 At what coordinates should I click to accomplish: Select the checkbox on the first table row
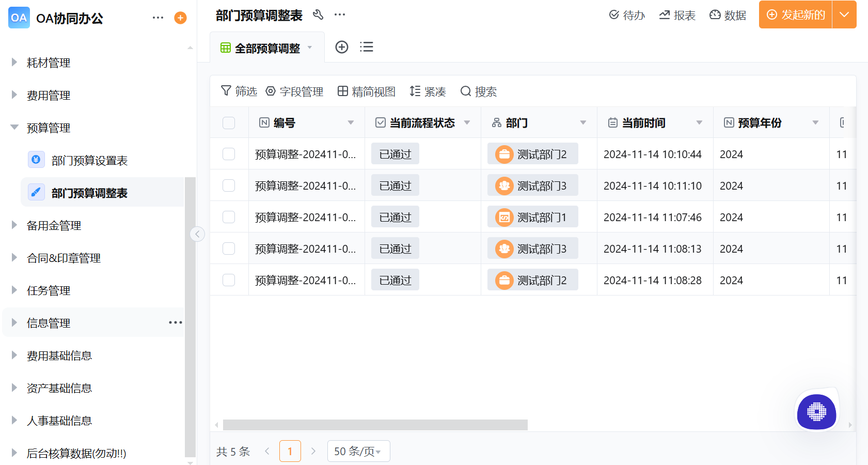click(x=229, y=153)
